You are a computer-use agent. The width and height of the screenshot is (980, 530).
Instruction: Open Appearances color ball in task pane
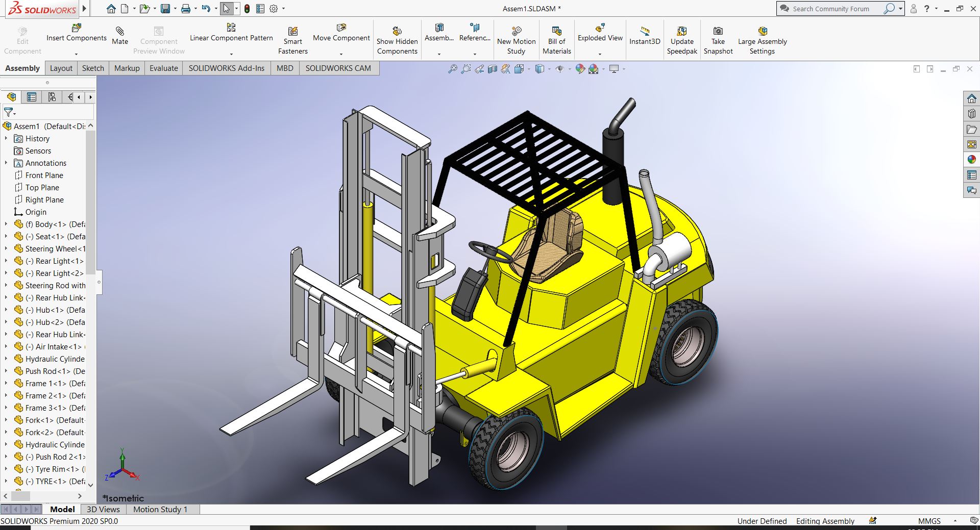coord(971,160)
